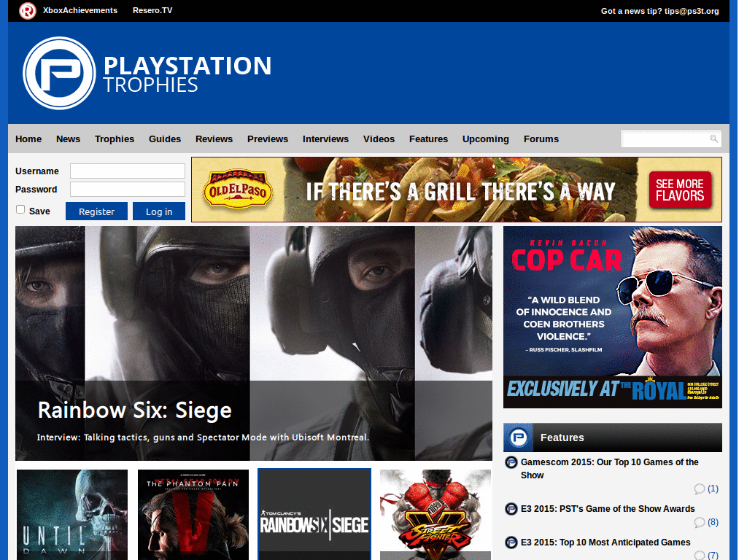747x560 pixels.
Task: Open the XboxAchievements link
Action: coord(80,10)
